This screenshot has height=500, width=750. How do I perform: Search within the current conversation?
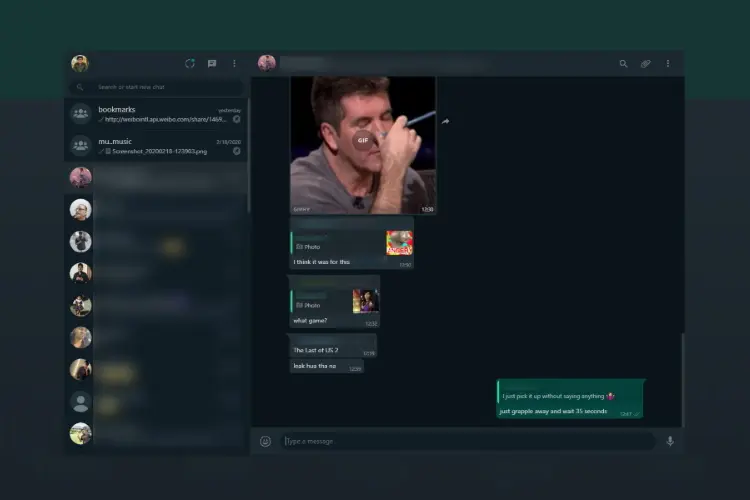[x=623, y=63]
